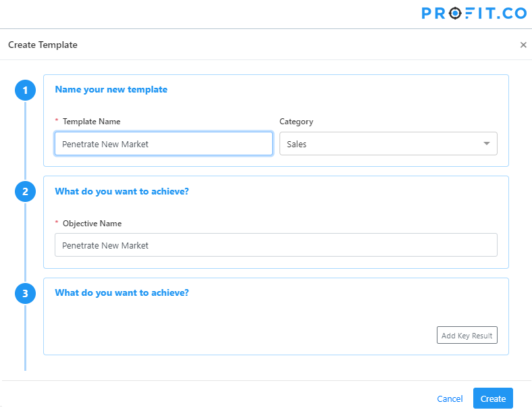The image size is (532, 412).
Task: Close the Create Template dialog
Action: [x=523, y=45]
